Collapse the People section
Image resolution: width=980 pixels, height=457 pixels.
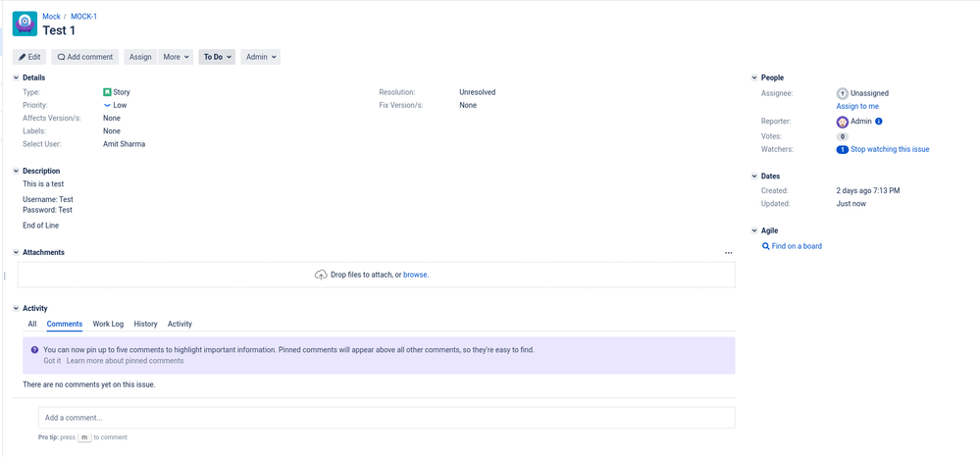753,77
